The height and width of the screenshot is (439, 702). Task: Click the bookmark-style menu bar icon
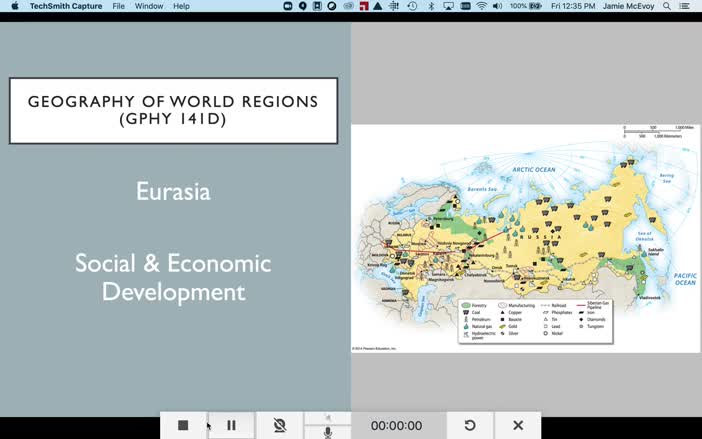(317, 6)
